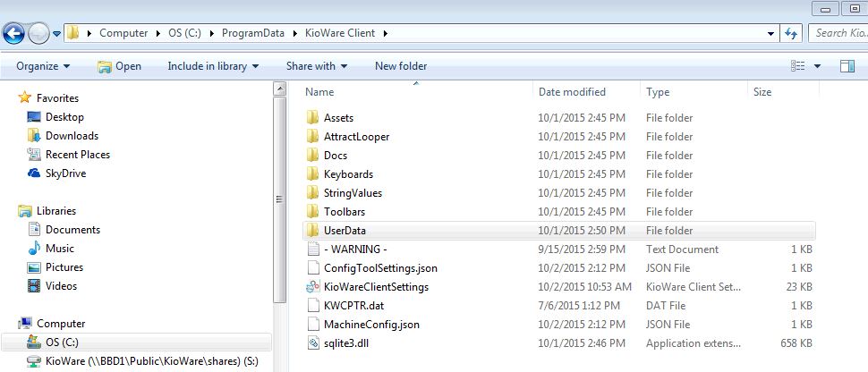868x372 pixels.
Task: Select the - WARNING - text document icon
Action: coord(313,249)
